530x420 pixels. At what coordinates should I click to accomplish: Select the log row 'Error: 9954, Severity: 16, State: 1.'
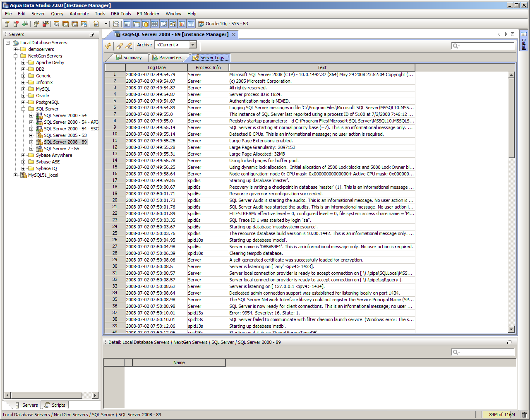[260, 313]
